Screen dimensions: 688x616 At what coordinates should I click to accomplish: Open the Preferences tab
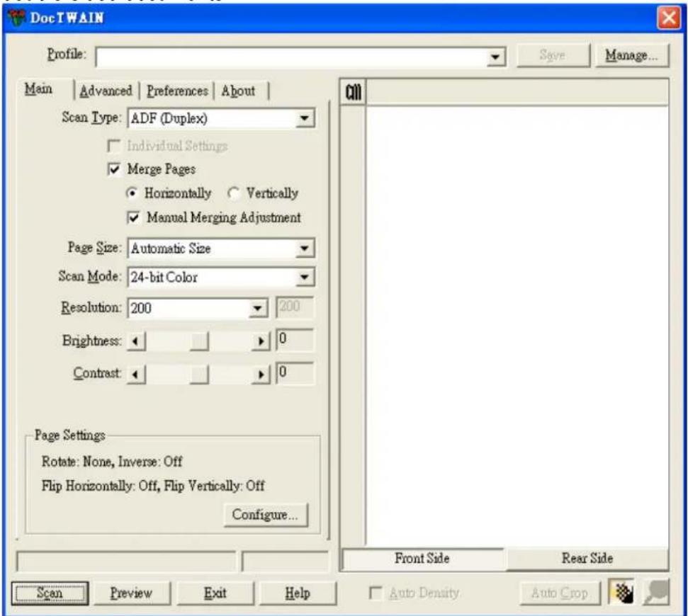[x=177, y=91]
